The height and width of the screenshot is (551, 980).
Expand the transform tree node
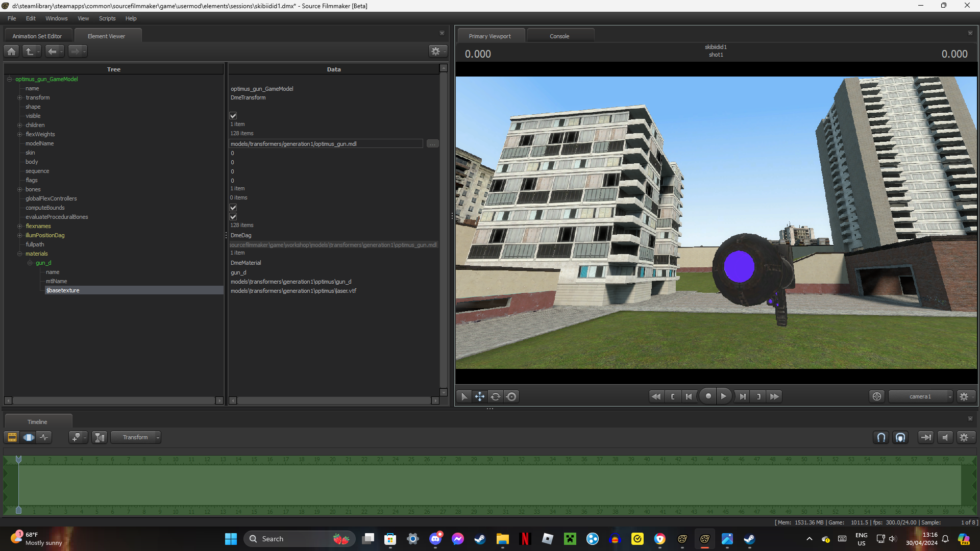point(20,97)
